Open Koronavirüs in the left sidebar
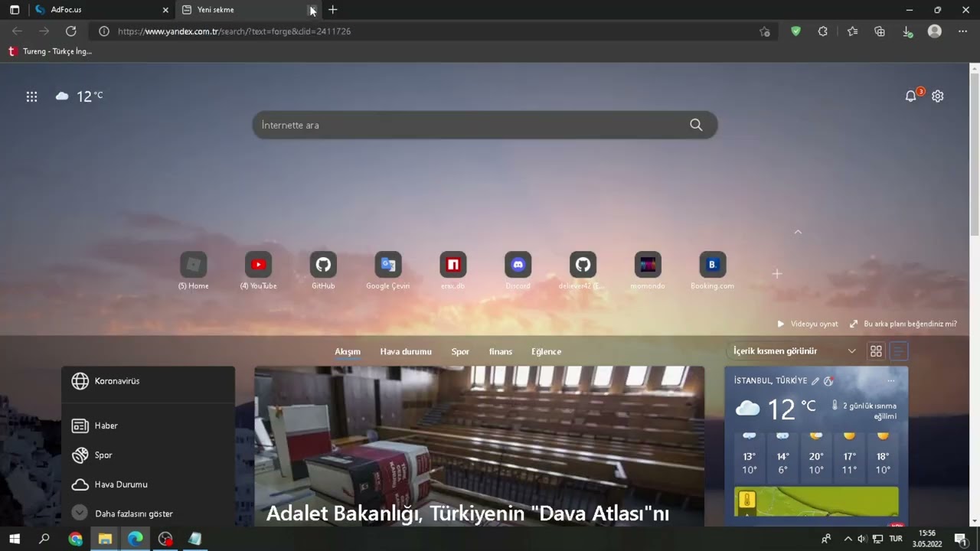The height and width of the screenshot is (551, 980). point(106,381)
